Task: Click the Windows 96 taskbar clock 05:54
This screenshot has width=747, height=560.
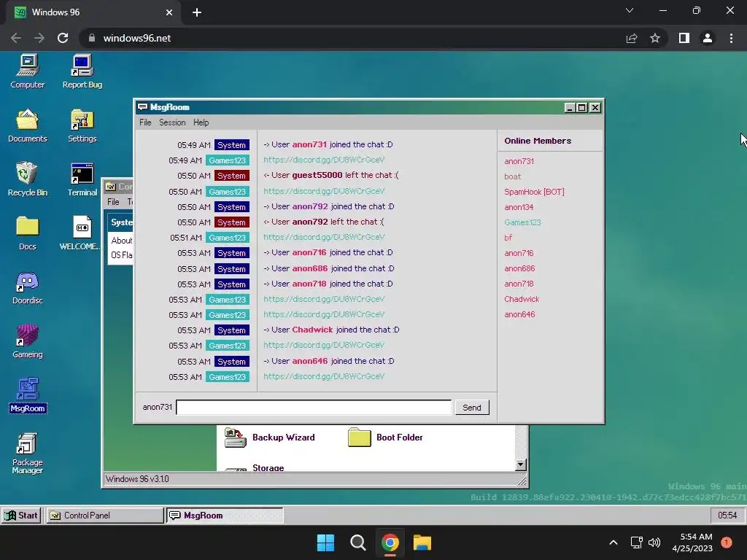Action: click(727, 516)
